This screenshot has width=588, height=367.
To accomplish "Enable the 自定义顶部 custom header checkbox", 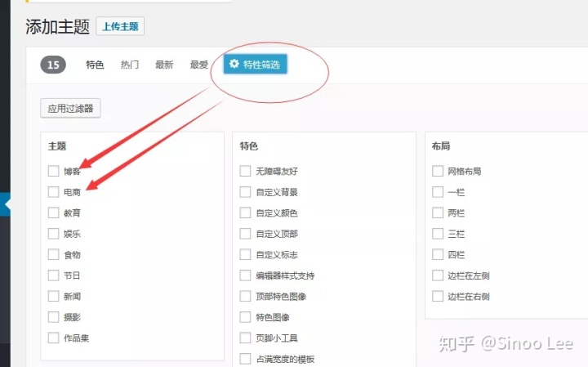I will pyautogui.click(x=245, y=234).
